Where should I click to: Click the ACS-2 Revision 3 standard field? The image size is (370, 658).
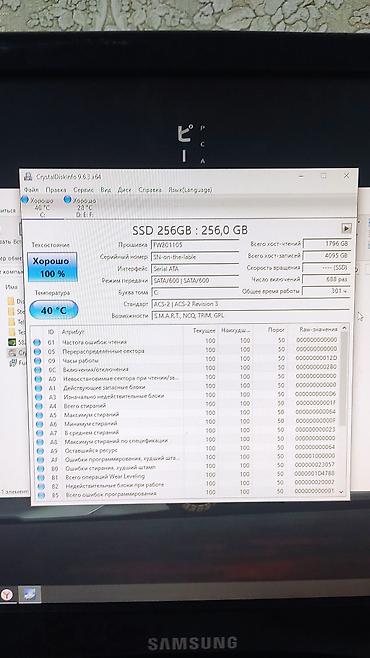click(250, 304)
